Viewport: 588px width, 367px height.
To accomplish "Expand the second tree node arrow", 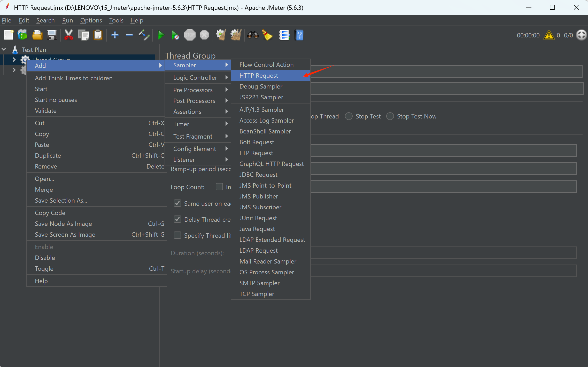I will pyautogui.click(x=14, y=70).
